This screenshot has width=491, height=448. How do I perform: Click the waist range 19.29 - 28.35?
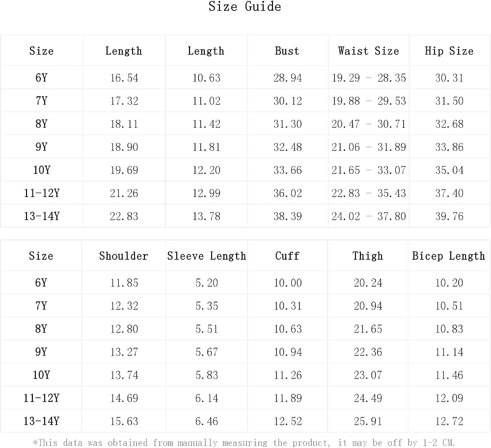click(x=369, y=78)
